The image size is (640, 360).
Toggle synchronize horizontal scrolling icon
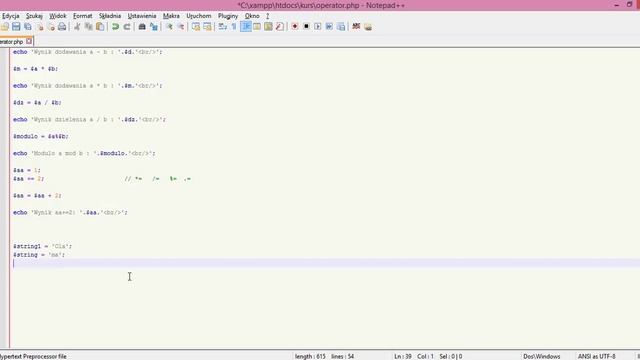coord(207,27)
